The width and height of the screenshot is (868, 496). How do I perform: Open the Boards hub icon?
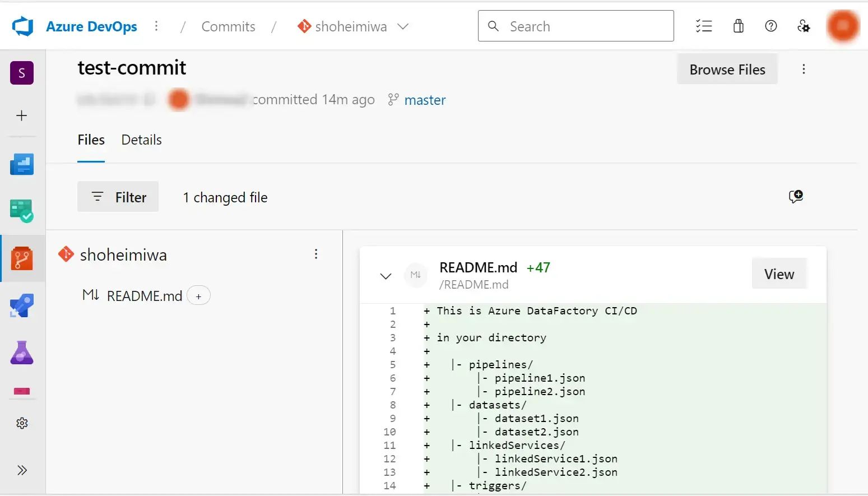coord(22,211)
